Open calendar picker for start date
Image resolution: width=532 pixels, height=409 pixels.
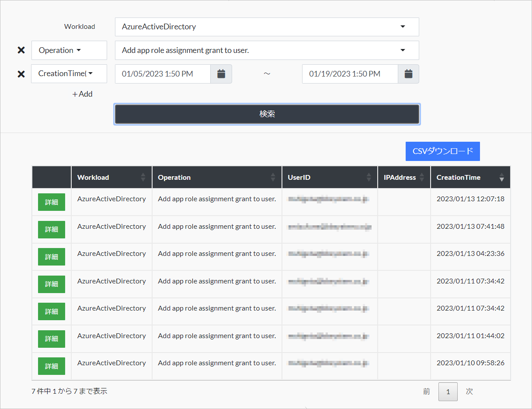(x=221, y=74)
